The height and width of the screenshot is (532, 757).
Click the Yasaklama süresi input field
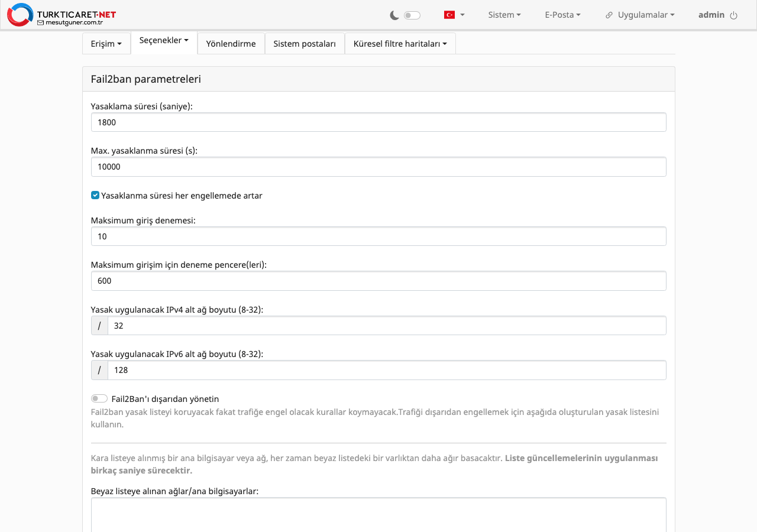click(378, 122)
